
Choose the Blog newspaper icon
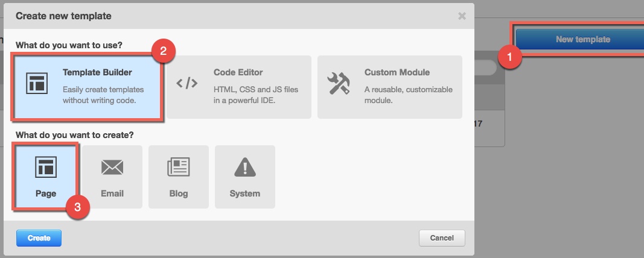(x=179, y=166)
